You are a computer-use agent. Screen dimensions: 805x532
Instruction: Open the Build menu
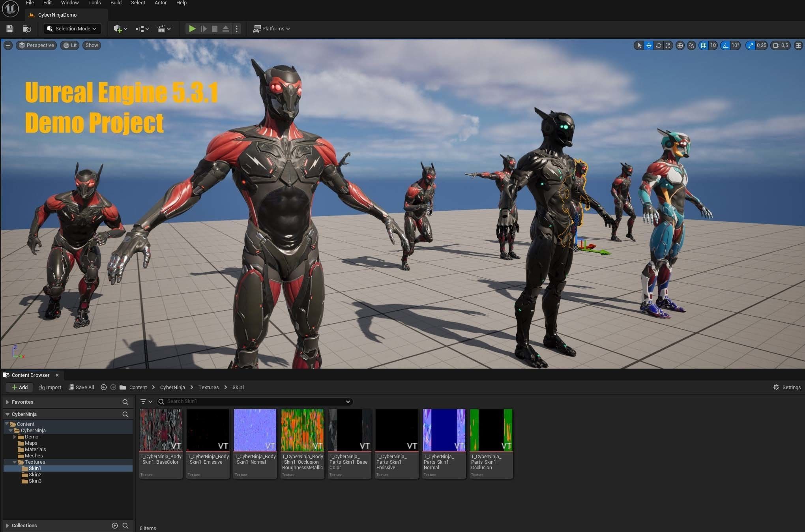[116, 3]
